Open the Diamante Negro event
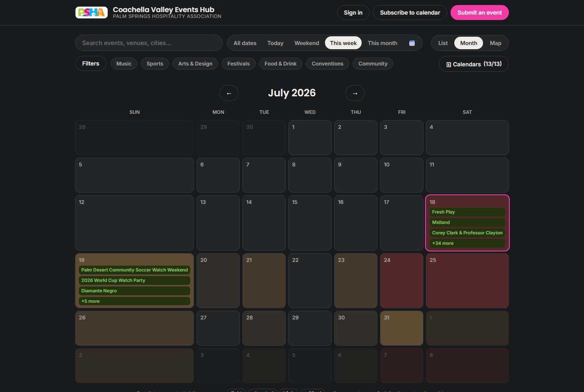 point(134,291)
